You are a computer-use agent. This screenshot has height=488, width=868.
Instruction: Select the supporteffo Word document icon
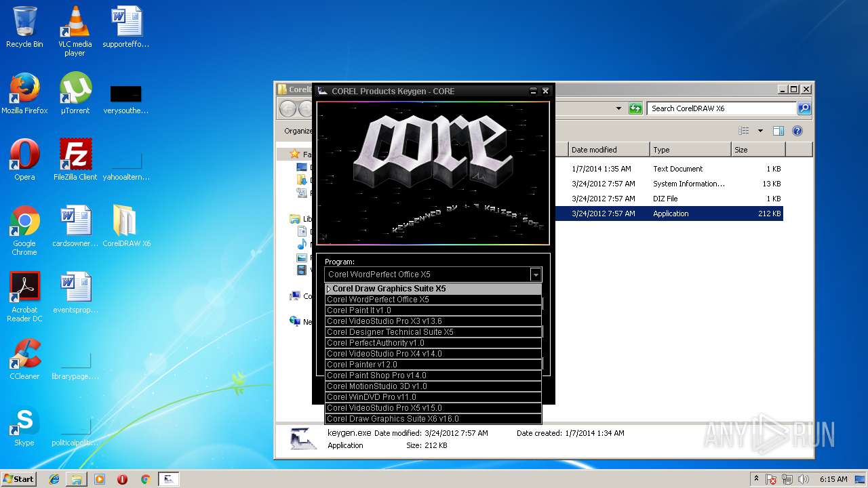(126, 27)
